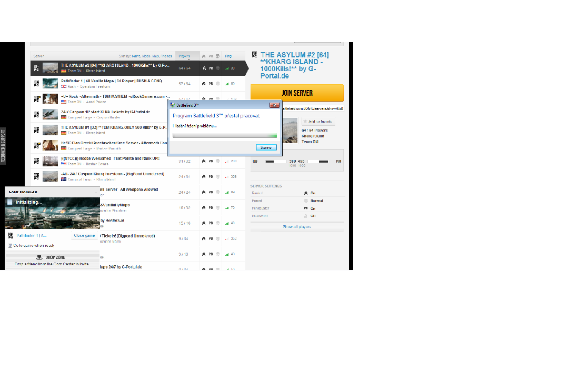Viewport: 588px width, 380px height.
Task: Click the Ranked On setting icon
Action: click(306, 193)
